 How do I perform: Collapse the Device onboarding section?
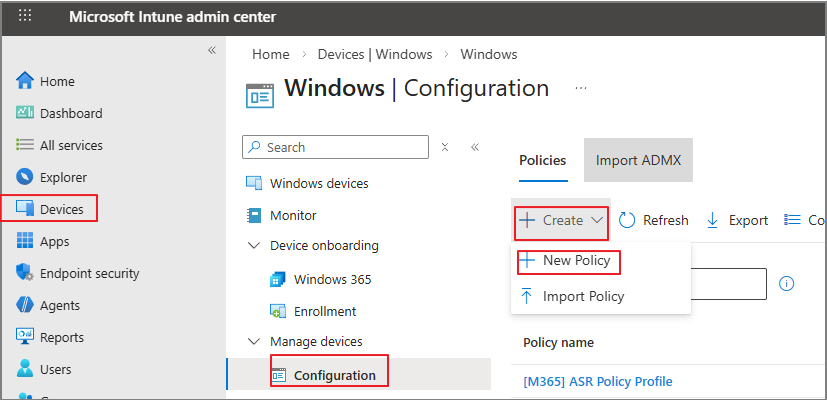[254, 246]
